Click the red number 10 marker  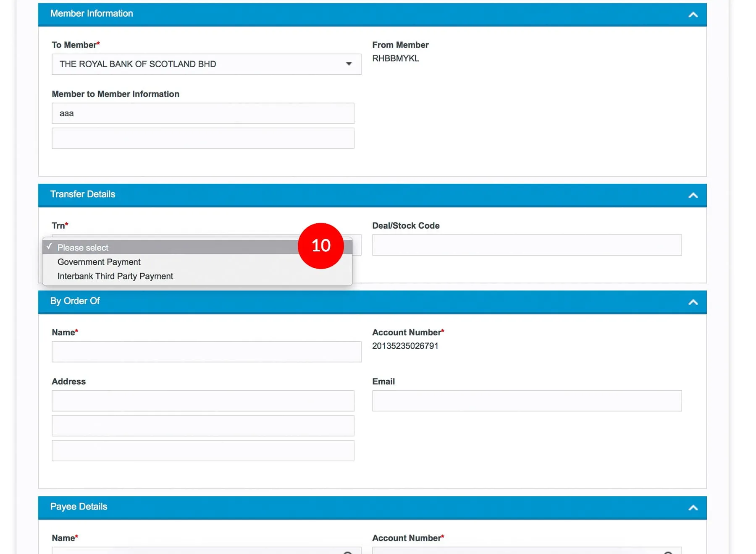tap(320, 246)
